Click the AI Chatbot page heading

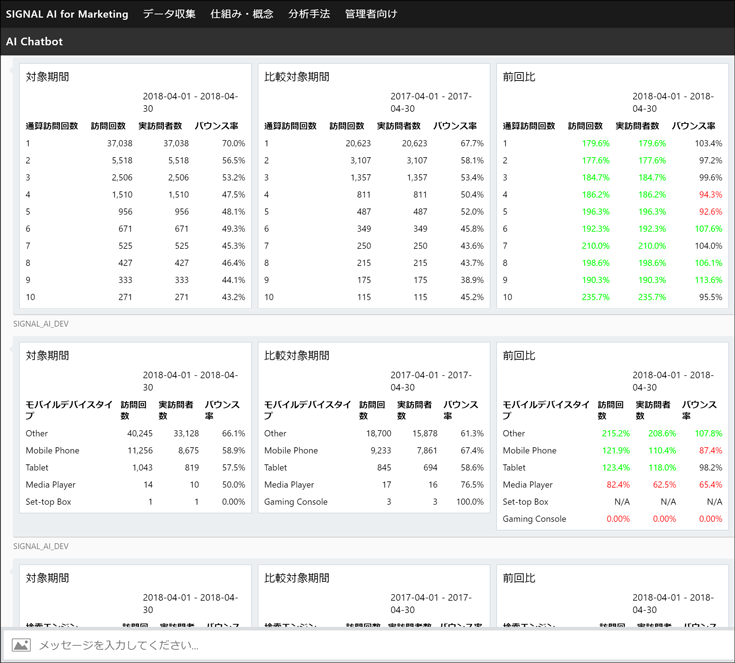pyautogui.click(x=34, y=42)
